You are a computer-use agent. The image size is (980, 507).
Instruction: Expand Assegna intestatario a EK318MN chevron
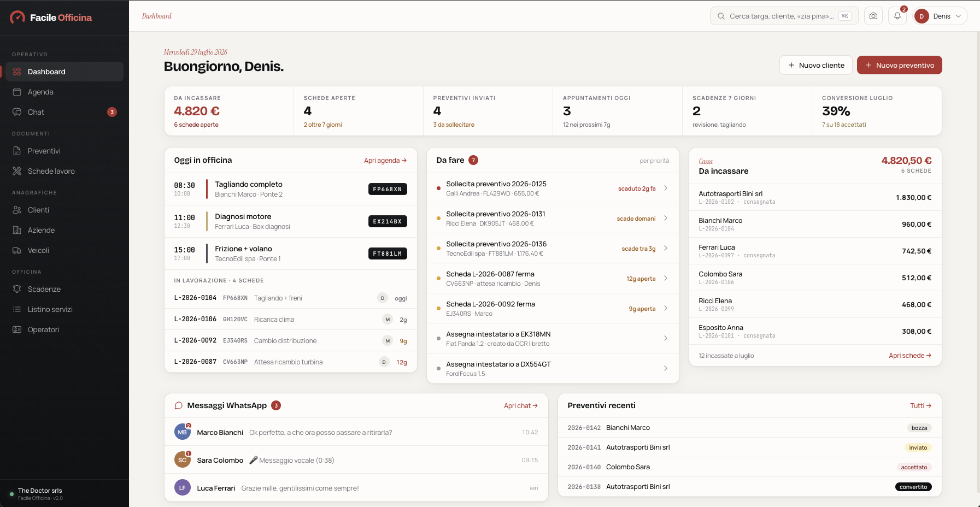click(x=666, y=338)
